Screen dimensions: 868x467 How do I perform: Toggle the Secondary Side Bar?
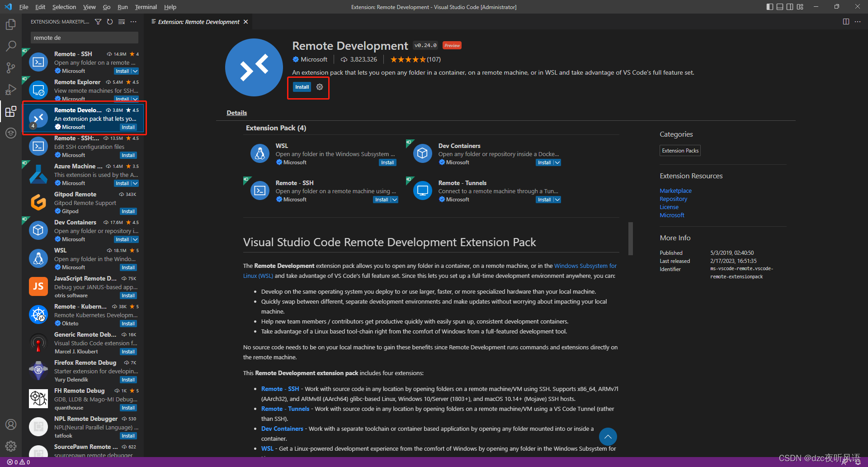tap(790, 6)
